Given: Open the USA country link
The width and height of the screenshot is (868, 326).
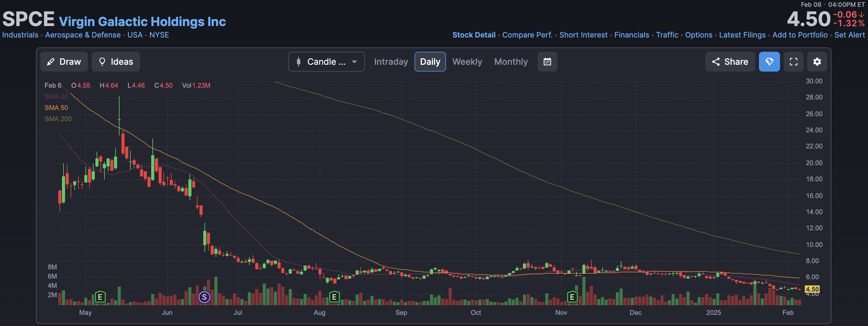Looking at the screenshot, I should pyautogui.click(x=135, y=35).
